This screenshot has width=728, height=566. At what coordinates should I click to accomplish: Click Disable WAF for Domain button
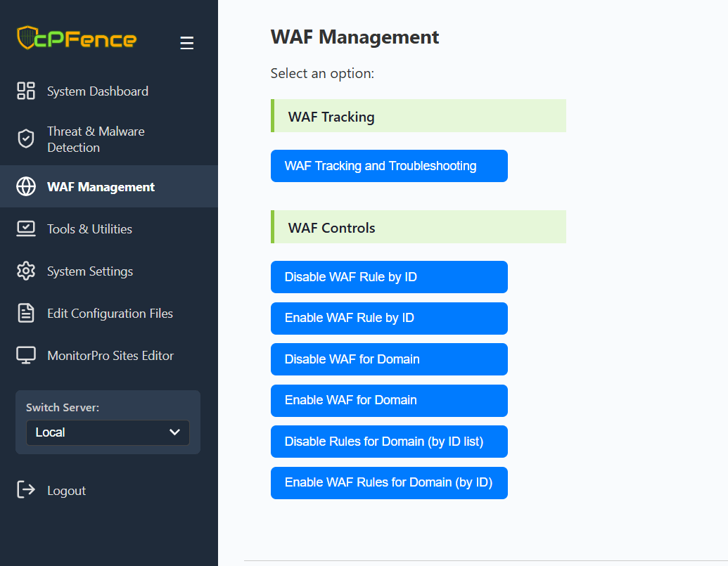389,359
